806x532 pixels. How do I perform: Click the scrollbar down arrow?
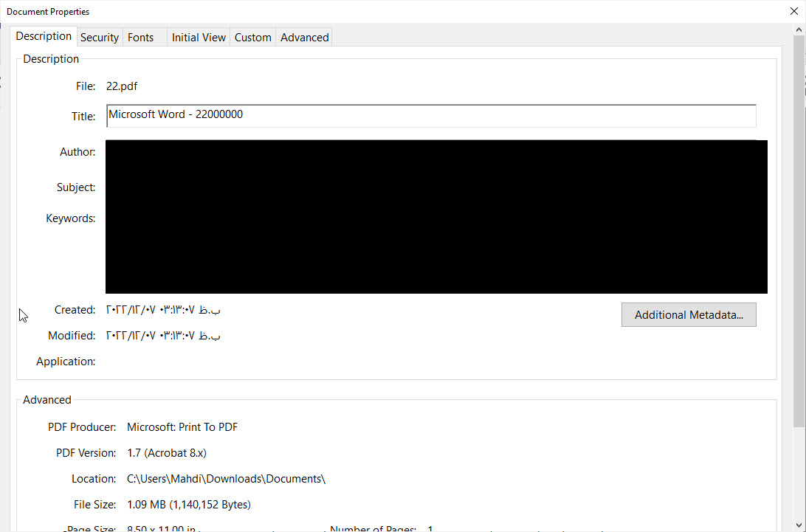tap(799, 525)
